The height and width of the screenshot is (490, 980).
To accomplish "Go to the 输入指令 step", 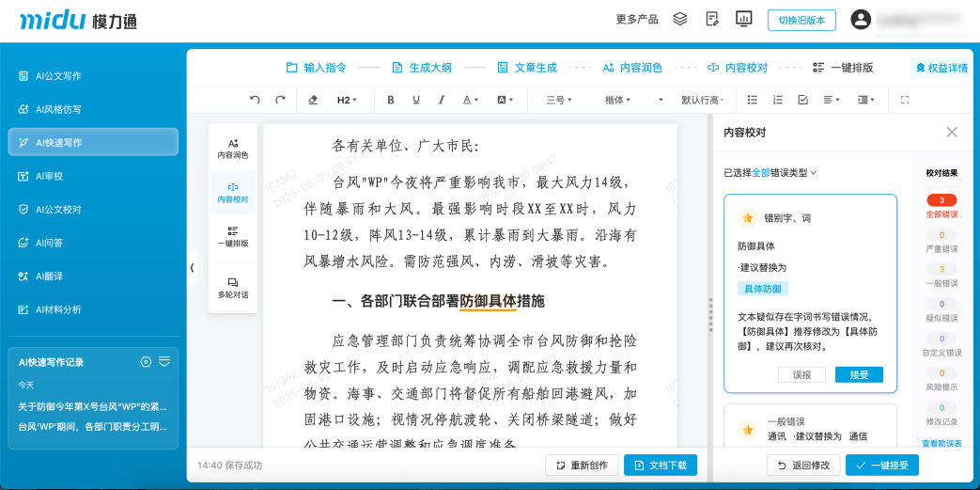I will coord(316,68).
